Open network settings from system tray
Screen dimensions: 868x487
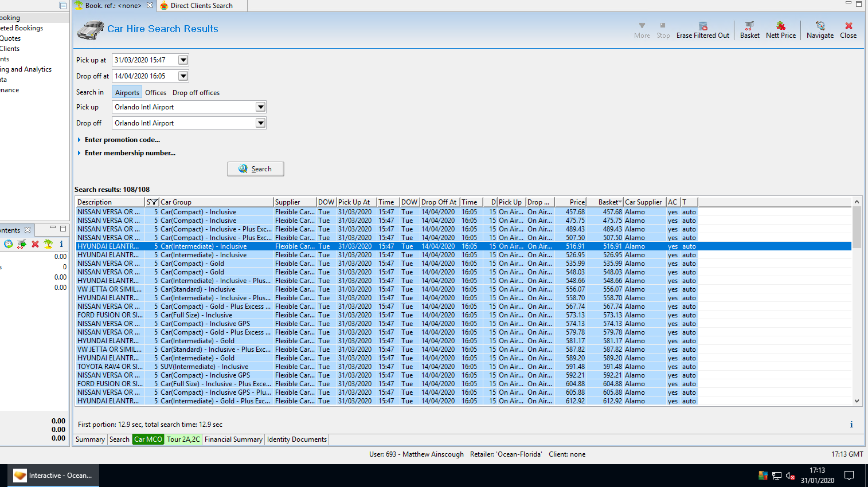[777, 476]
